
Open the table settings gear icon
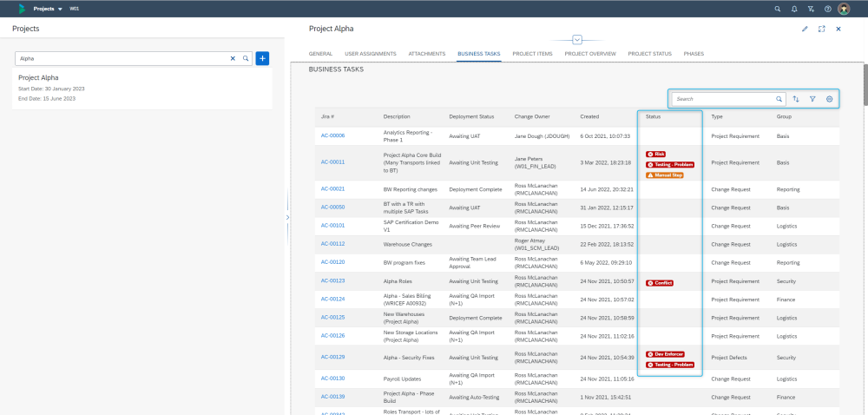click(830, 99)
